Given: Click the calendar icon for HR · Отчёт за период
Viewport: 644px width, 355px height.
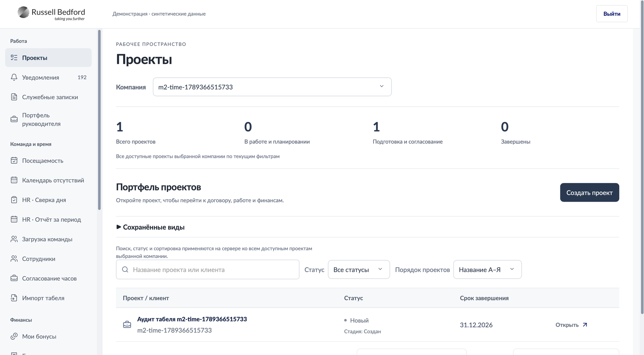Looking at the screenshot, I should (14, 219).
